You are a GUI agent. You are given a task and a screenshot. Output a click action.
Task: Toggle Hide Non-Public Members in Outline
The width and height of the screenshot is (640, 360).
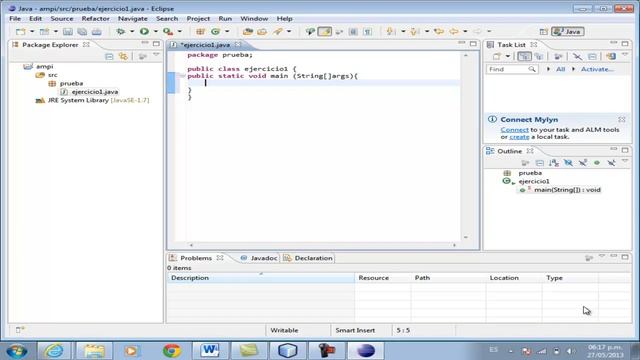click(597, 163)
